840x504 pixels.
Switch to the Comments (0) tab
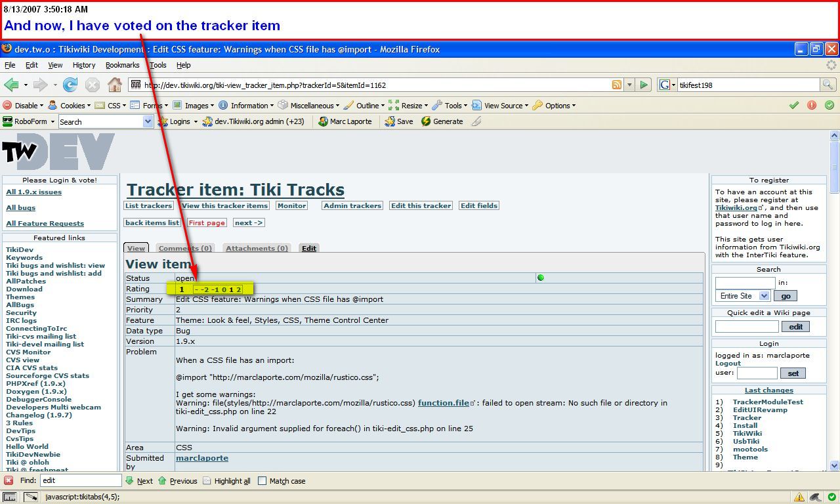pyautogui.click(x=185, y=248)
